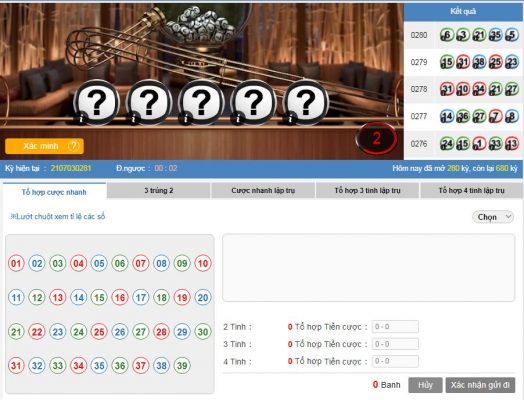Switch to 3 trùng 2 tab
Image resolution: width=524 pixels, height=400 pixels.
point(159,190)
